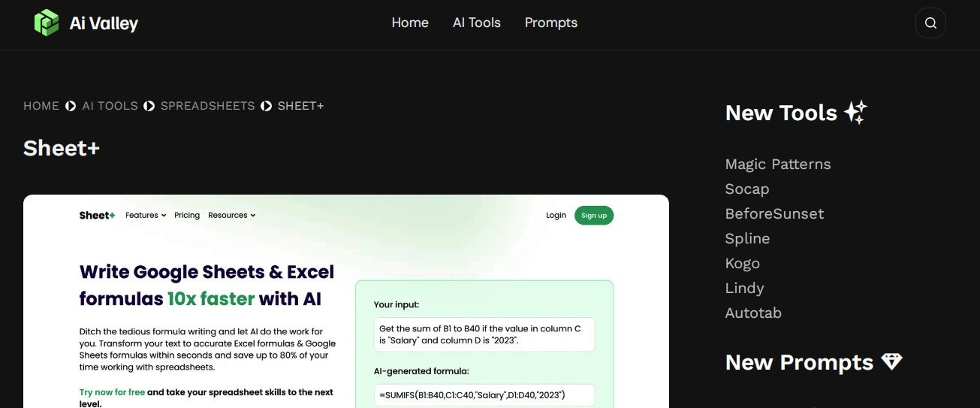Click the Ai Valley cube logo icon
Image resolution: width=980 pixels, height=408 pixels.
(x=46, y=23)
